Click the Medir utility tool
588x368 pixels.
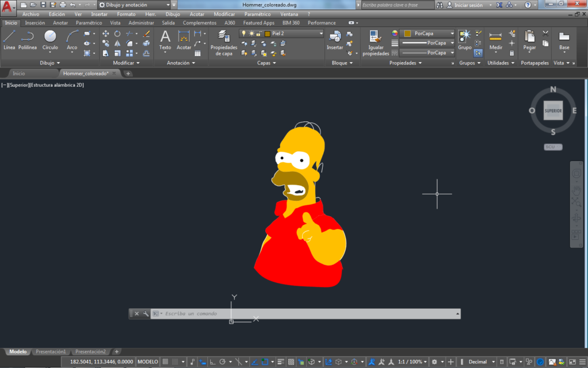[496, 40]
